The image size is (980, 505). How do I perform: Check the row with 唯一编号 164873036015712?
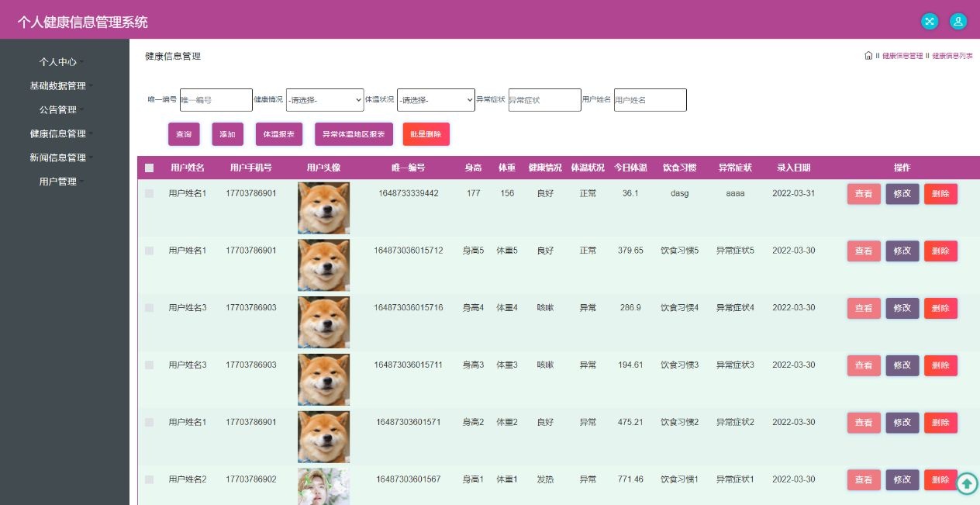(150, 251)
